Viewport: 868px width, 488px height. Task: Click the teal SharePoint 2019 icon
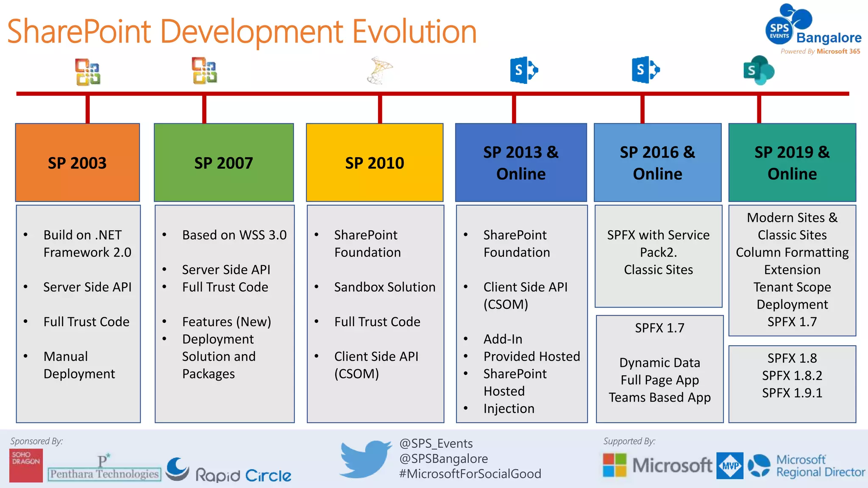(x=759, y=70)
